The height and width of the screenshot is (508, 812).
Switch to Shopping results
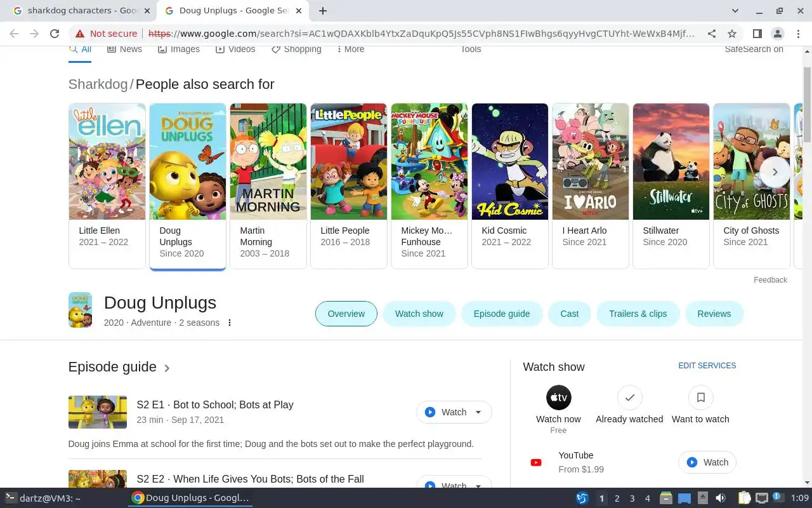pos(296,50)
